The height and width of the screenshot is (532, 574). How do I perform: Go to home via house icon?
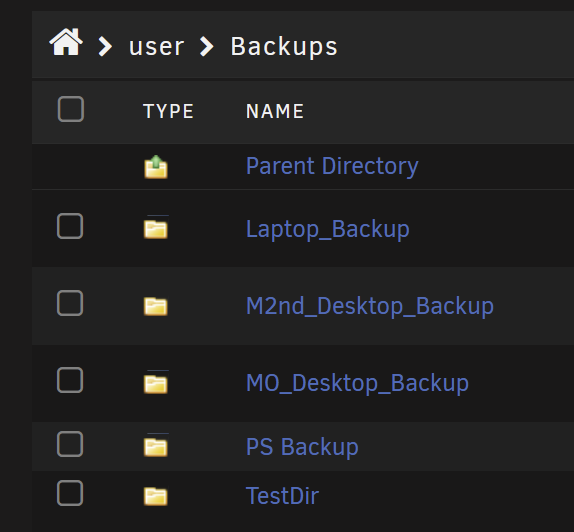(66, 42)
